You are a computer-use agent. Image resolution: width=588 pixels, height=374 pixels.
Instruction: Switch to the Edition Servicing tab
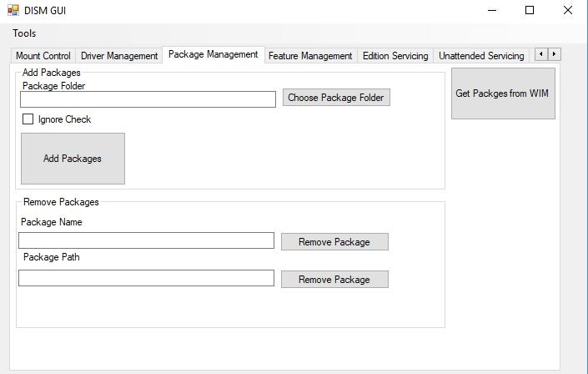(x=395, y=56)
